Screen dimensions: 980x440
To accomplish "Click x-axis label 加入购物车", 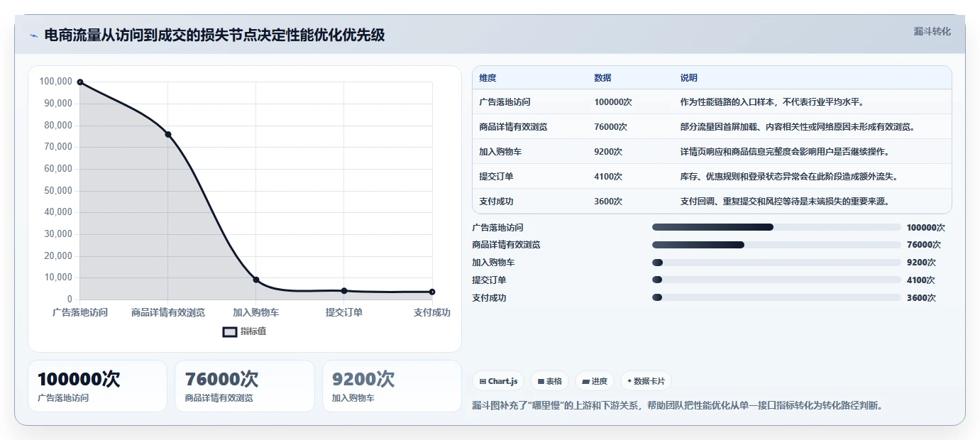I will [256, 312].
